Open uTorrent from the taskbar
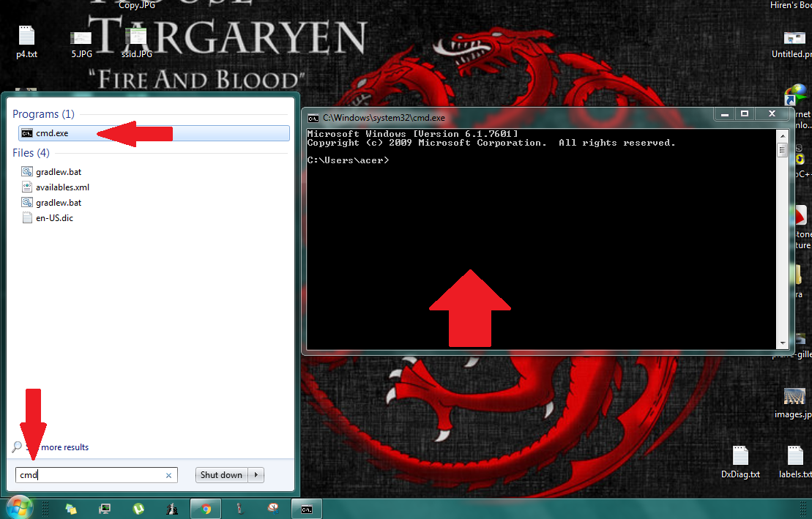This screenshot has width=812, height=519. [138, 509]
